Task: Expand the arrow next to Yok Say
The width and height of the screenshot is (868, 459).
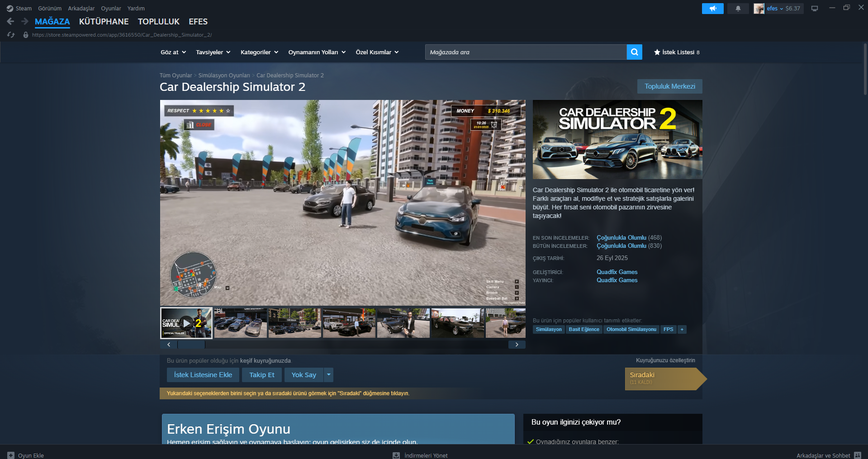Action: (x=329, y=375)
